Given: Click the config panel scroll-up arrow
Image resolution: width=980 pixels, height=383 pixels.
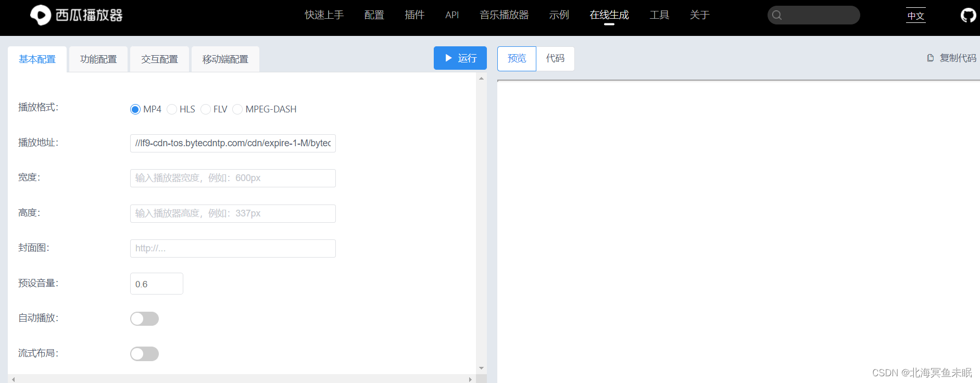Looking at the screenshot, I should pyautogui.click(x=481, y=79).
